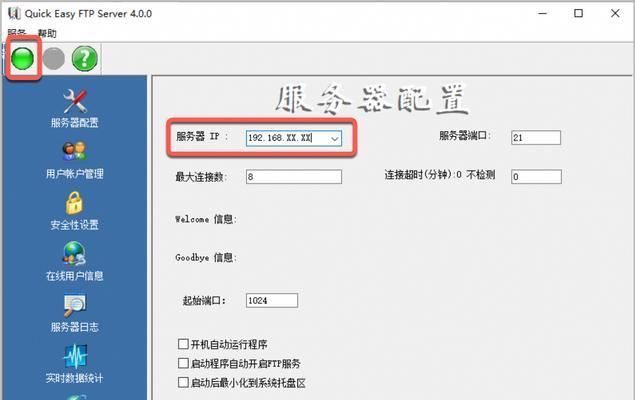Close the Quick Easy FTP Server window
This screenshot has width=635, height=400.
615,13
